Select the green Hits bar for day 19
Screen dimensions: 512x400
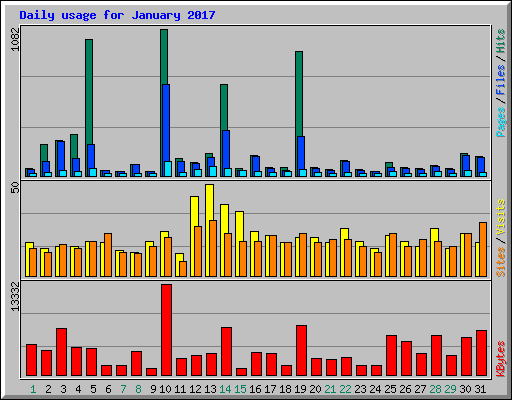pos(299,93)
